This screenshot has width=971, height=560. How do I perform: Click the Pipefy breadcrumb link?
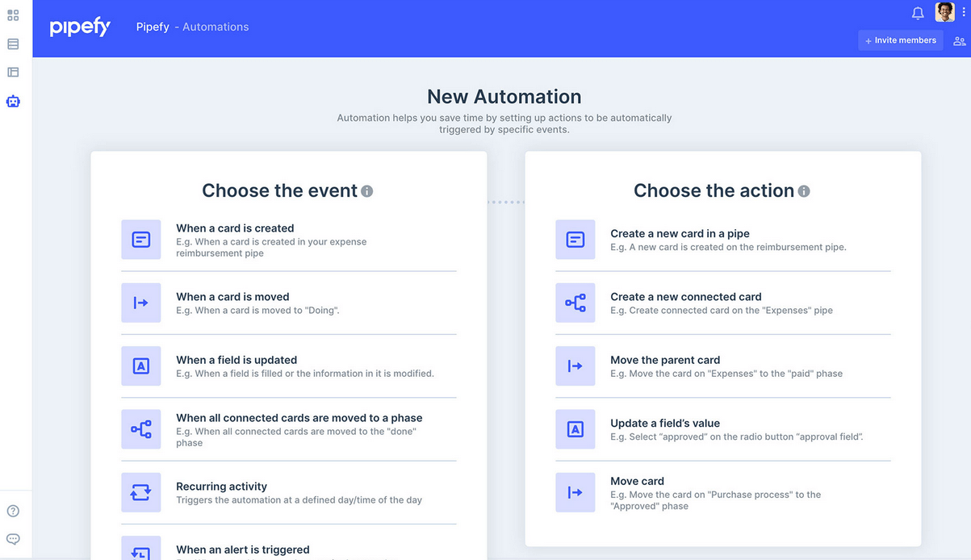tap(153, 27)
